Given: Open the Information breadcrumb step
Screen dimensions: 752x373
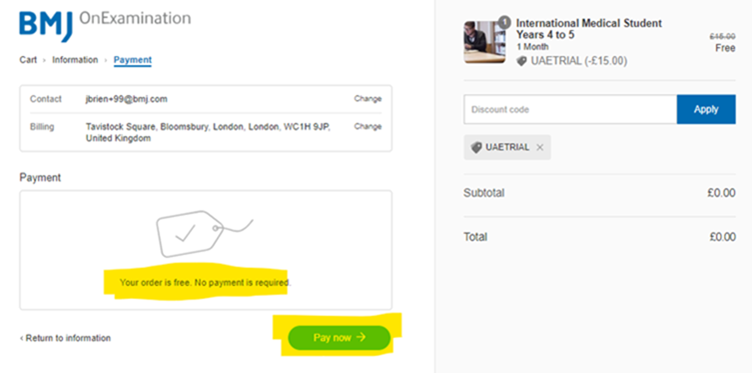Looking at the screenshot, I should [75, 60].
